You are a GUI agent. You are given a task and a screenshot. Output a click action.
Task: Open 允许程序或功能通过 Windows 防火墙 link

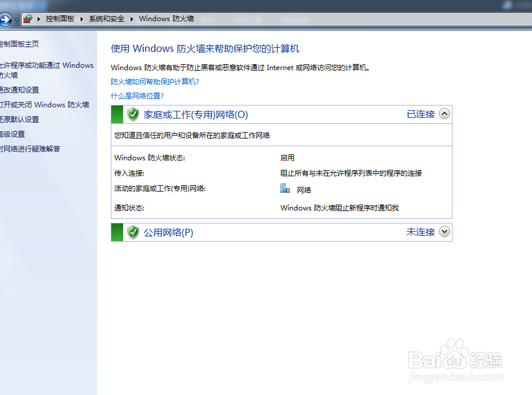coord(47,70)
